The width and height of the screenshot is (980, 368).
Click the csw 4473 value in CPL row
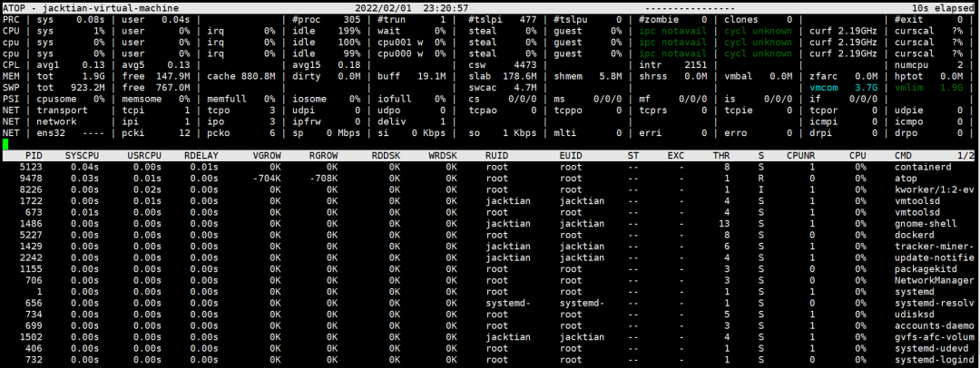(x=502, y=65)
